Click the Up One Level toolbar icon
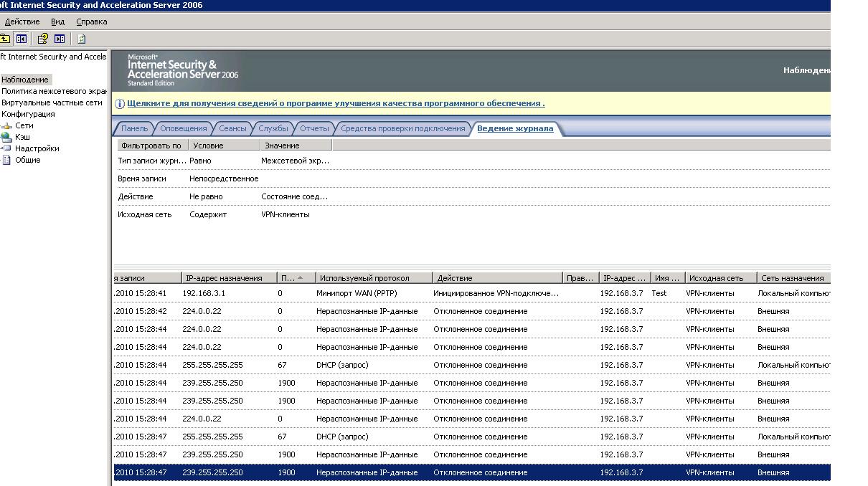 click(4, 39)
